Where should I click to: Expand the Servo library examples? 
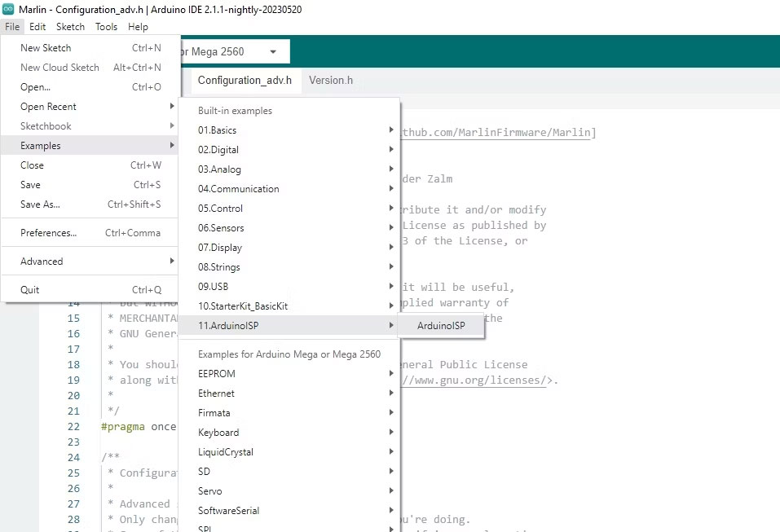pyautogui.click(x=289, y=490)
